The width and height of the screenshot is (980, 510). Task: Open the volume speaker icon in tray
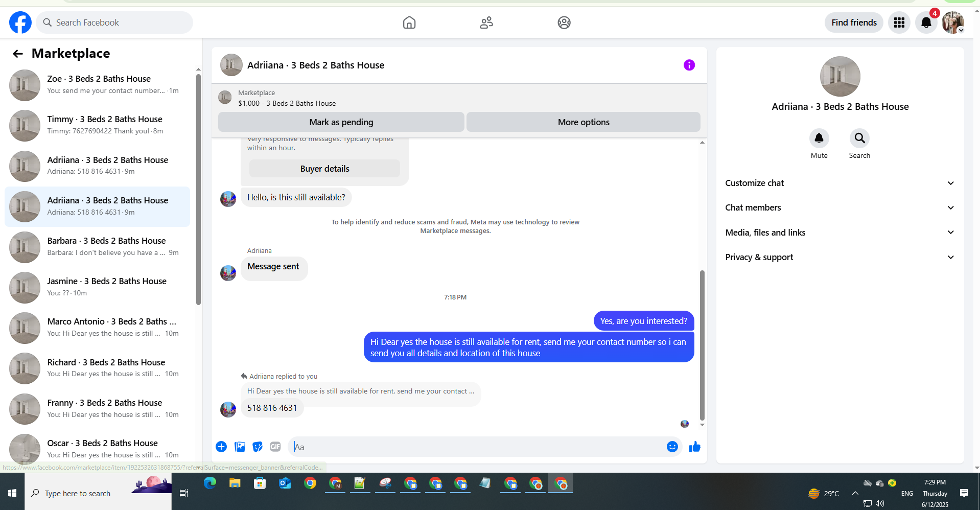coord(880,503)
